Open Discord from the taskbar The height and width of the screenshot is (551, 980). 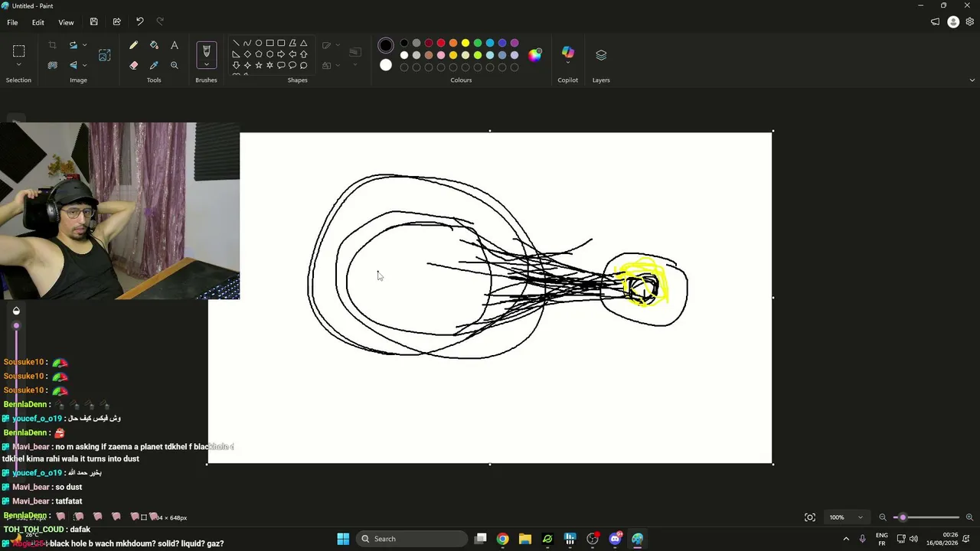615,539
